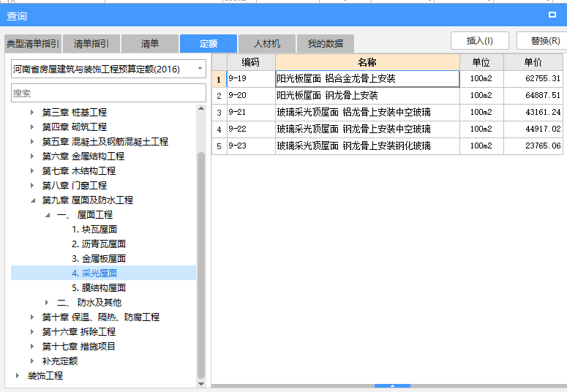Click the 单价 column header

[x=533, y=62]
